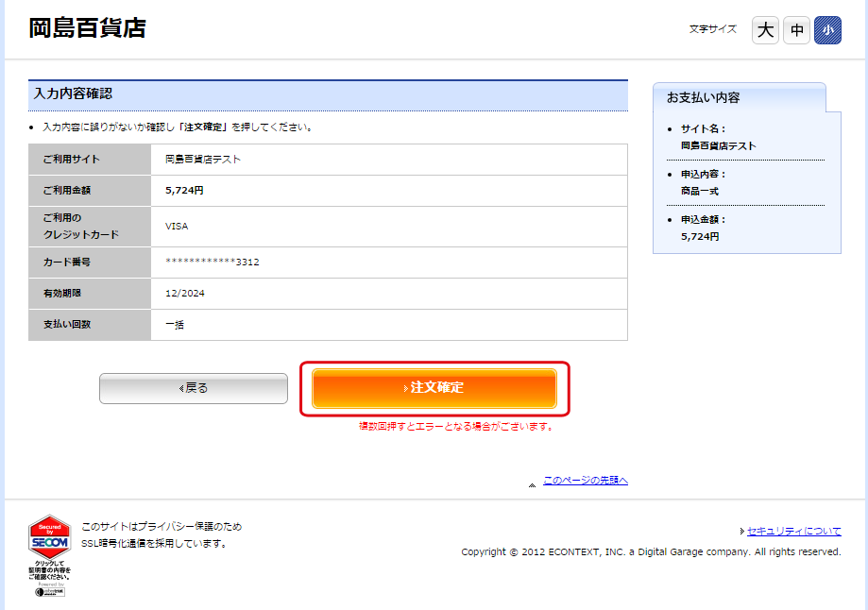The height and width of the screenshot is (610, 868).
Task: Click 商品一式 in the payment summary
Action: 700,191
